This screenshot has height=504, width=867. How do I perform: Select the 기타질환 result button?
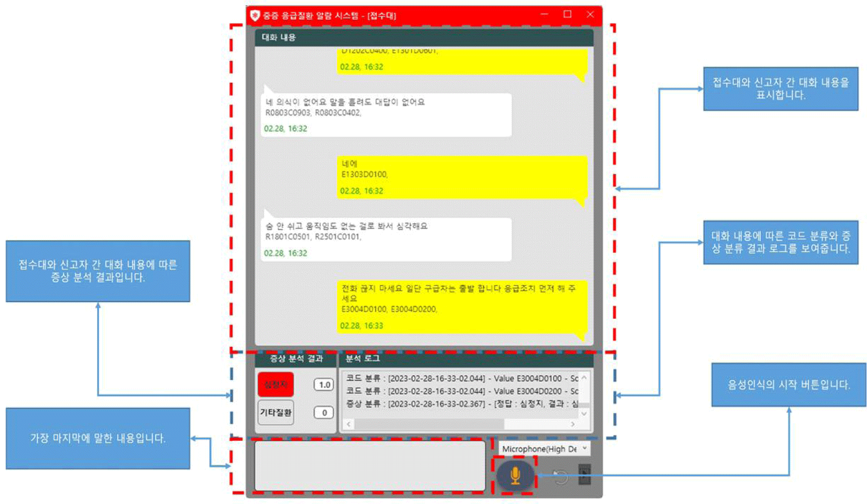coord(276,412)
